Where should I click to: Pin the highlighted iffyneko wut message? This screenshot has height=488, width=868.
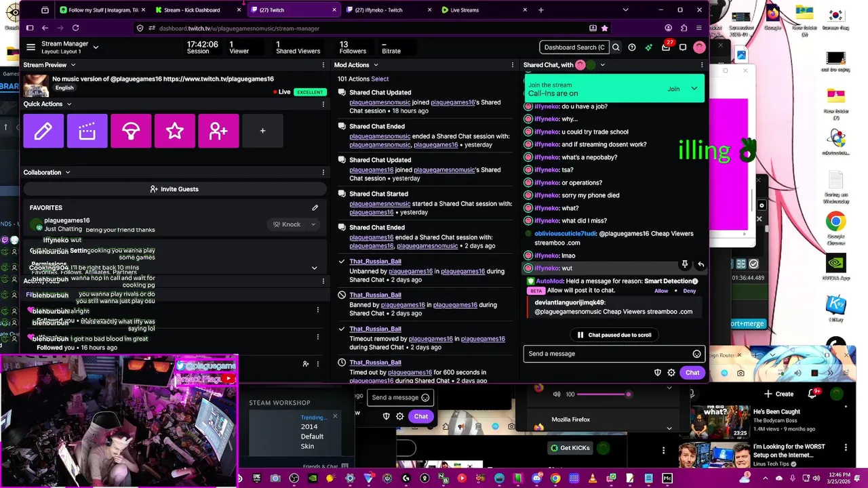pos(685,264)
